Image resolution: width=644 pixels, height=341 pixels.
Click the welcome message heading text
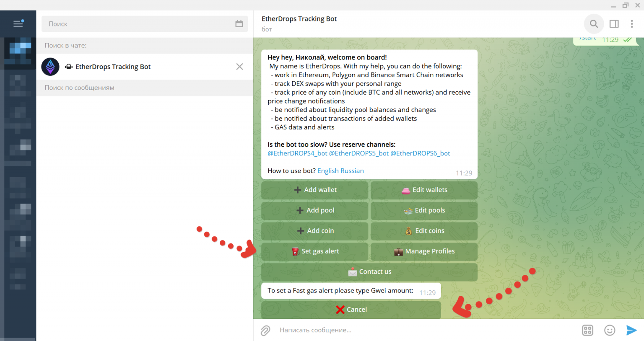pos(327,57)
